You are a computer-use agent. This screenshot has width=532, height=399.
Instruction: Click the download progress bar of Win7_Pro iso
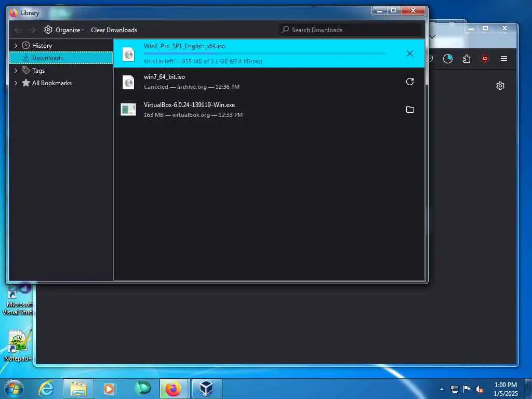(x=264, y=54)
